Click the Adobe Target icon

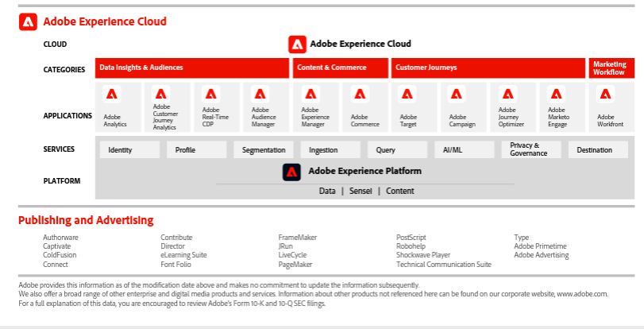(408, 95)
